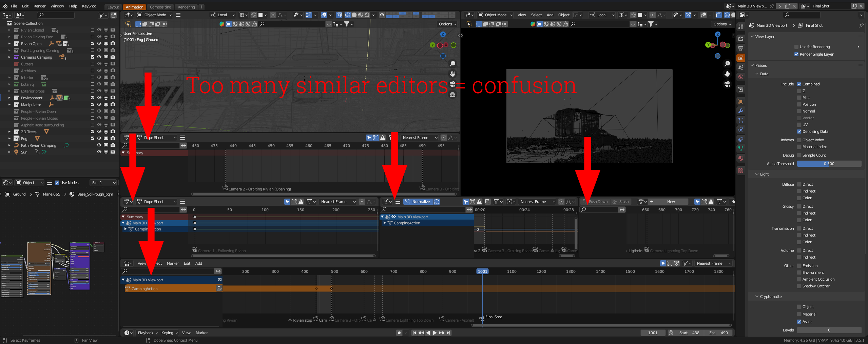Open the World properties tab
868x344 pixels.
[741, 77]
